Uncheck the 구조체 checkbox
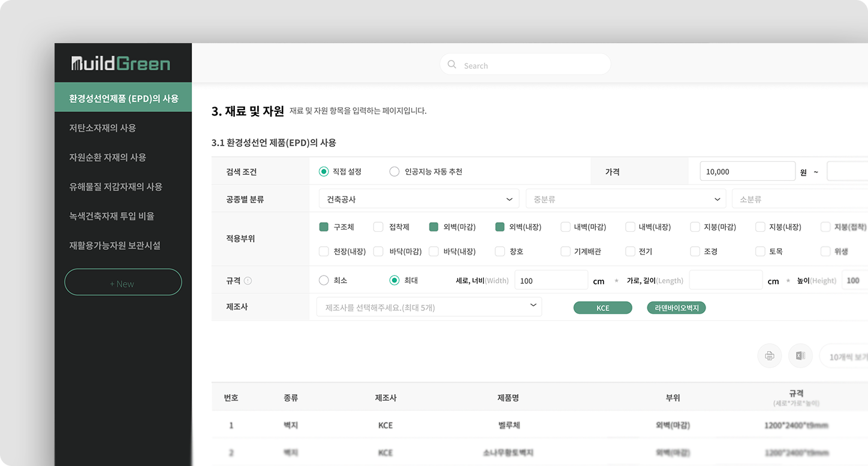This screenshot has width=868, height=466. (324, 227)
